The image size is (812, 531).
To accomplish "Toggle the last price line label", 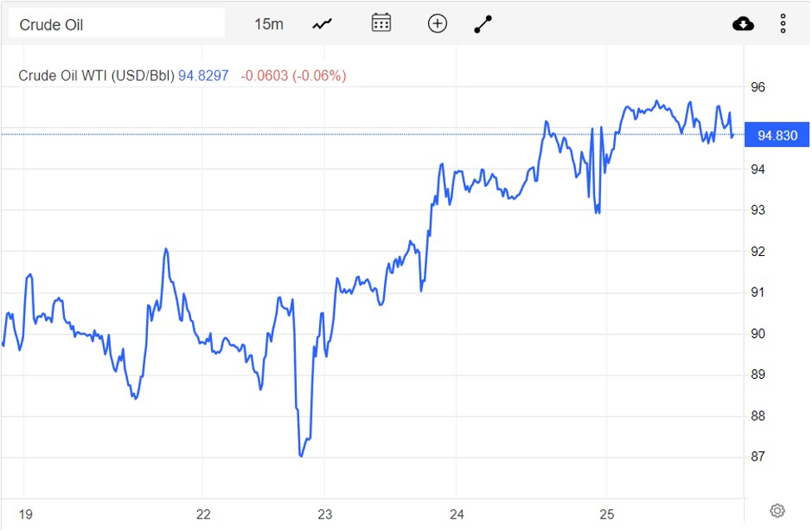I will coord(776,135).
